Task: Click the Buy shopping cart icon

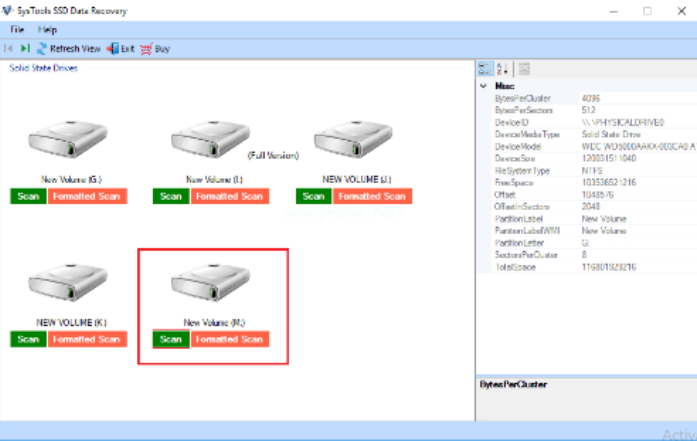Action: tap(146, 48)
